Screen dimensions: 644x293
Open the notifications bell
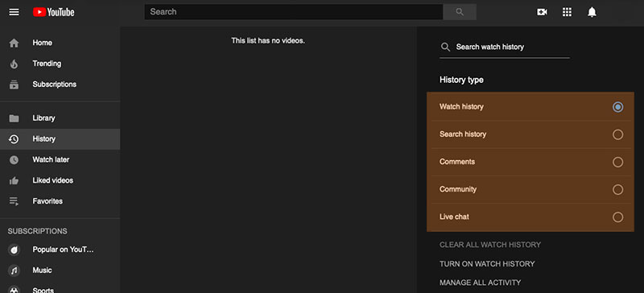(x=592, y=12)
